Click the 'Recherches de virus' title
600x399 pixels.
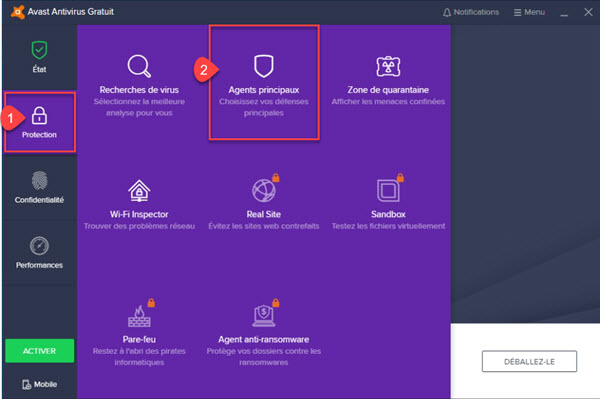(139, 90)
